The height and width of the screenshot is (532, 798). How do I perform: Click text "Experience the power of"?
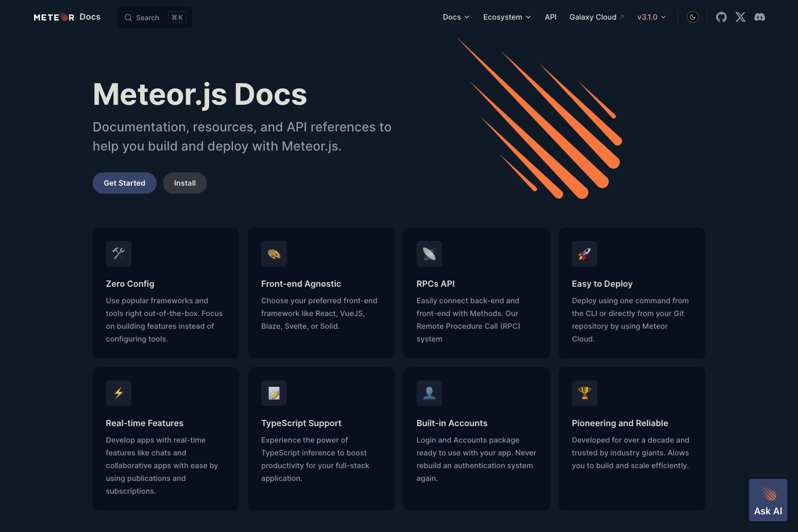pyautogui.click(x=304, y=440)
